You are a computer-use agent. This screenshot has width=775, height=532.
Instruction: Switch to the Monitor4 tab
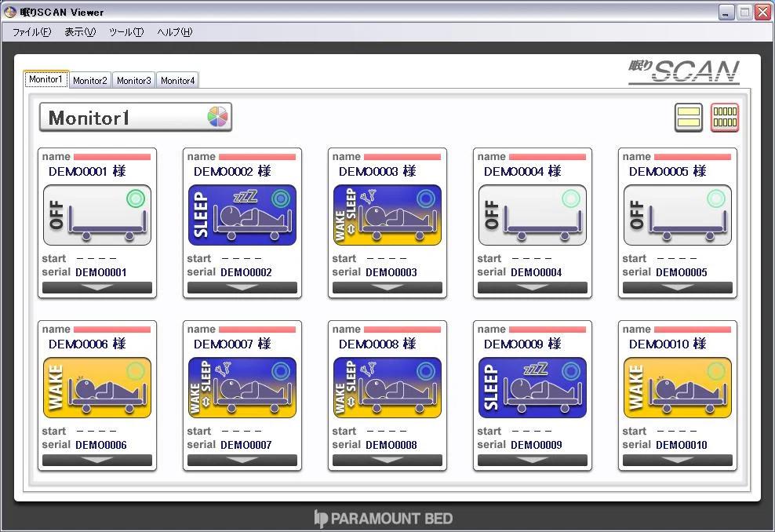pos(177,80)
